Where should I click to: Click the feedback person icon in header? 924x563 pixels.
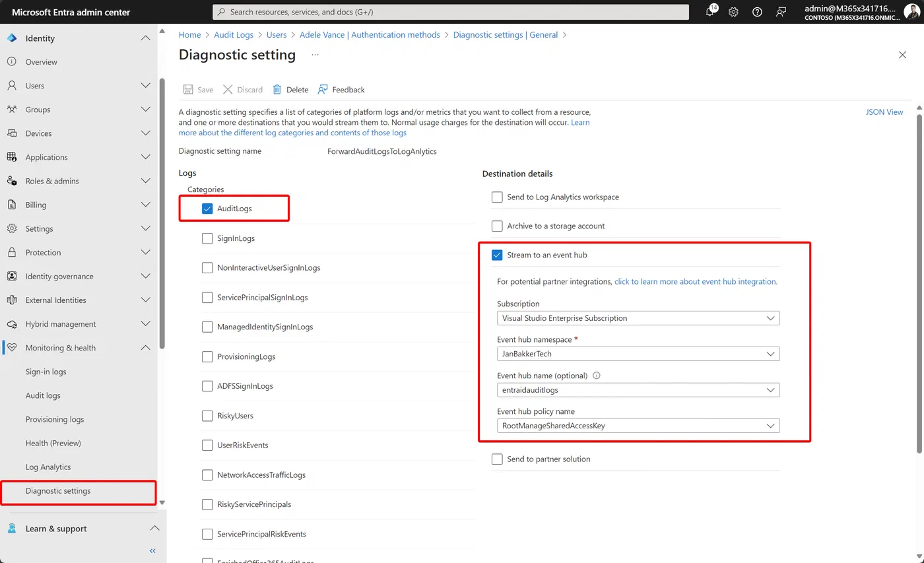coord(781,12)
